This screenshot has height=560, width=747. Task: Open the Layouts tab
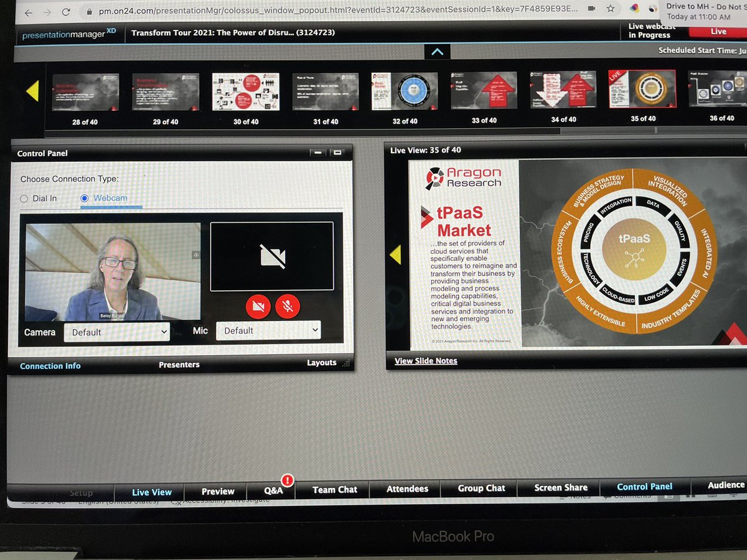tap(322, 363)
